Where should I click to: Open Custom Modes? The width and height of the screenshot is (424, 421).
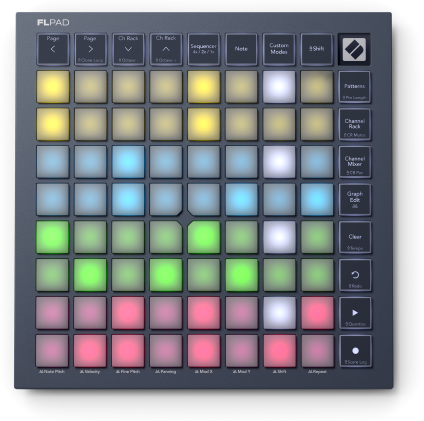tap(279, 49)
